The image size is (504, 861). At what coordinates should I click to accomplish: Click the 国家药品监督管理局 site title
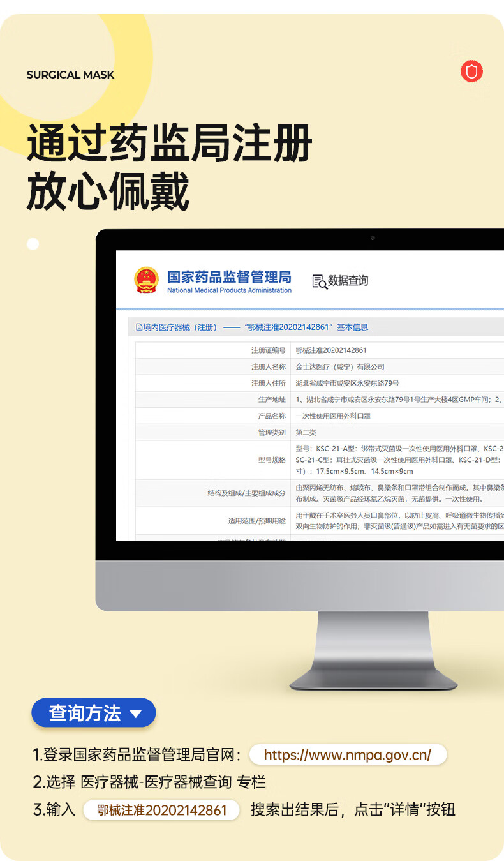point(229,277)
